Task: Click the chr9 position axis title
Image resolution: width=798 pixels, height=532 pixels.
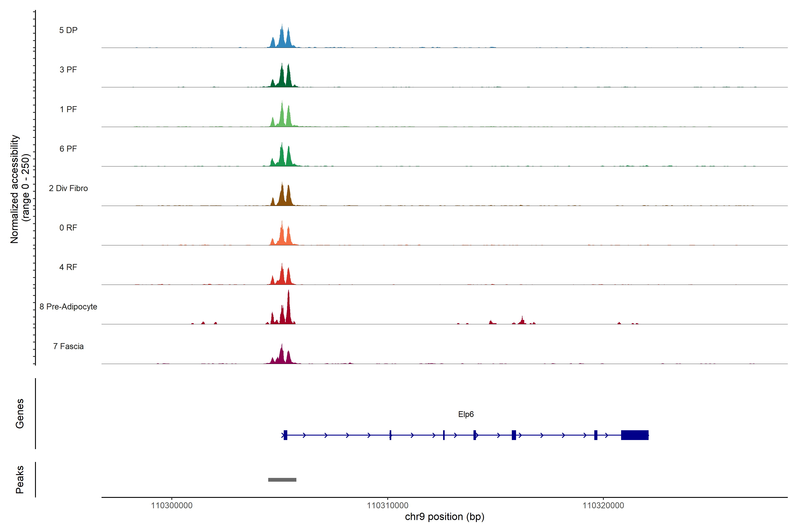Action: [x=444, y=517]
